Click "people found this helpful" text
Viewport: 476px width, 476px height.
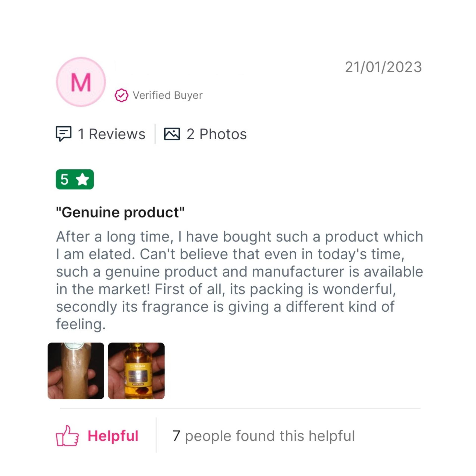click(x=270, y=436)
